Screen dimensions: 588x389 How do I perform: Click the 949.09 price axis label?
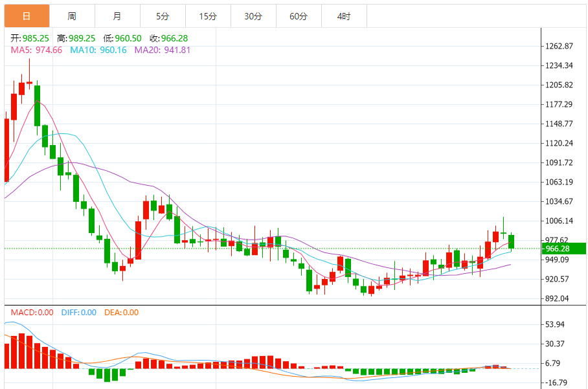(x=557, y=260)
